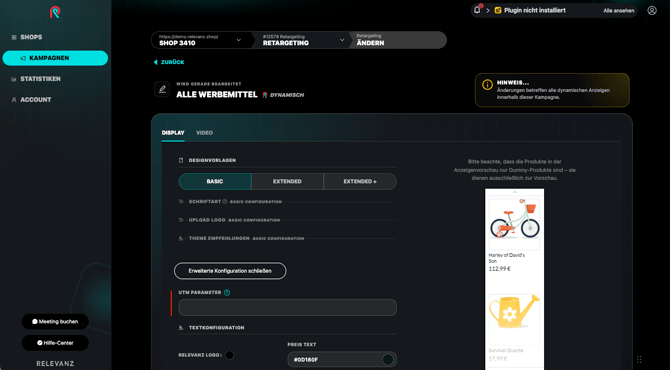Click the Preis Text color swatch

click(x=388, y=359)
